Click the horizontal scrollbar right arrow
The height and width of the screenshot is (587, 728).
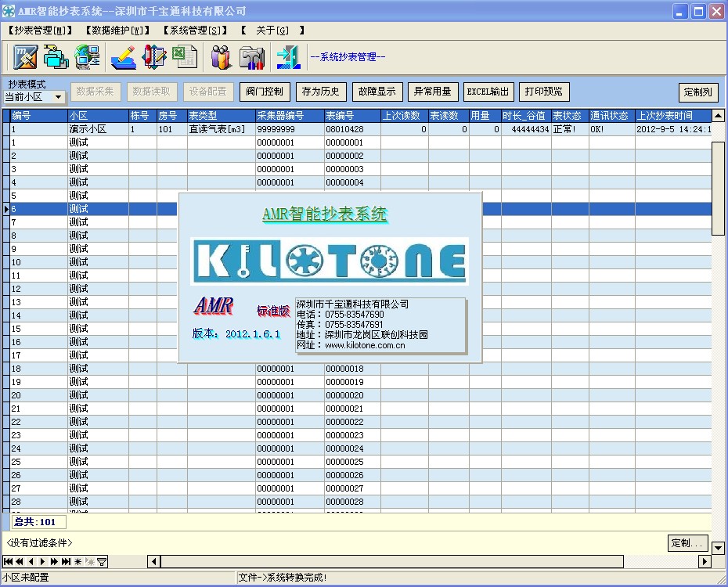(705, 561)
